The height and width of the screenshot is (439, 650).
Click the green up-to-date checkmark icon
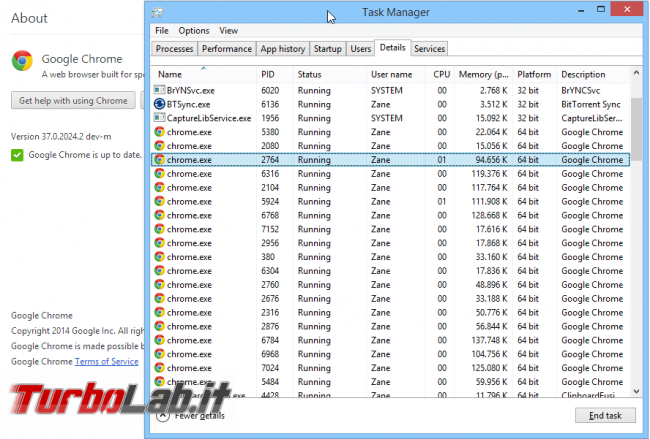click(x=17, y=155)
